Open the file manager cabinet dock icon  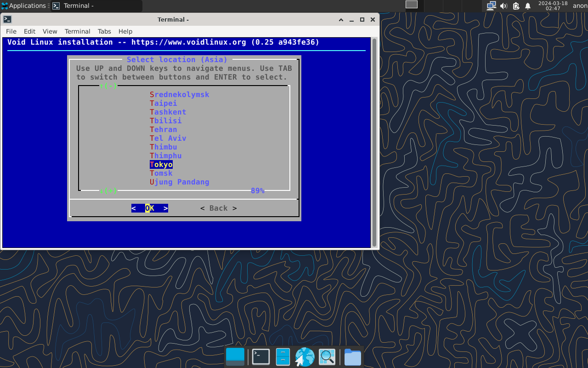pos(283,357)
